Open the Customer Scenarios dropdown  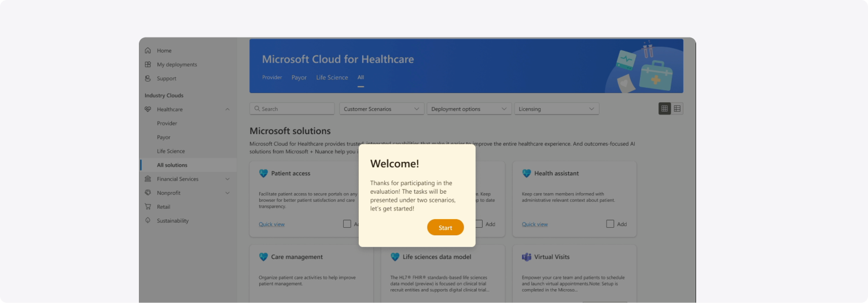(382, 109)
